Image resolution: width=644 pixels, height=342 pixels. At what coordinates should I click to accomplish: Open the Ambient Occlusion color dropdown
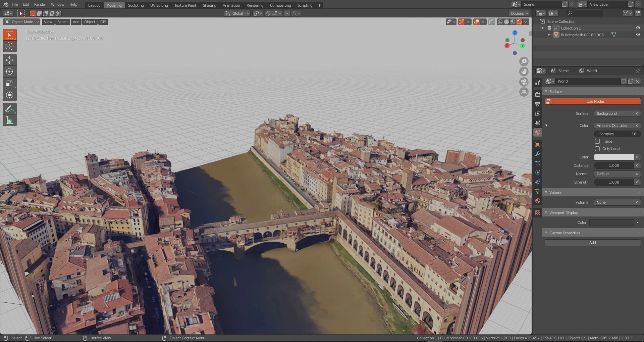[x=617, y=126]
